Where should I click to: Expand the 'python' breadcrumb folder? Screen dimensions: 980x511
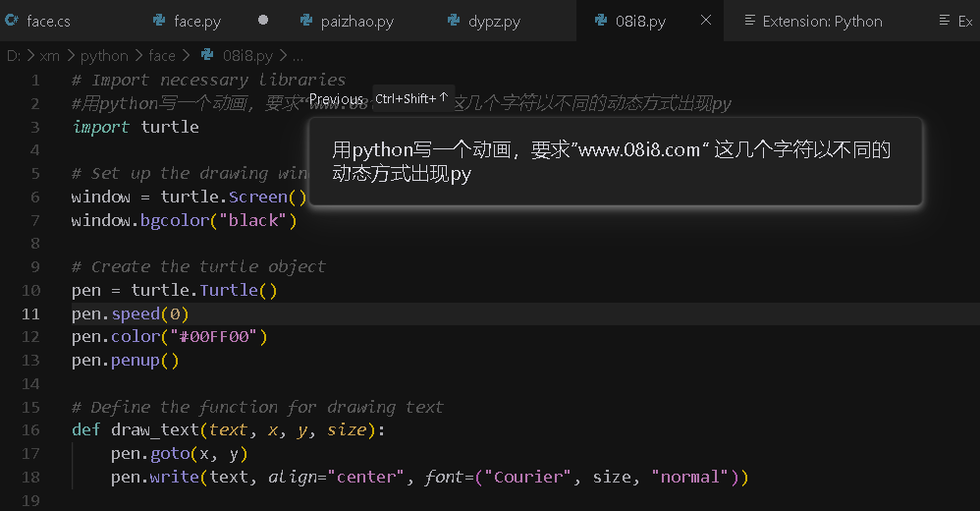(x=104, y=56)
